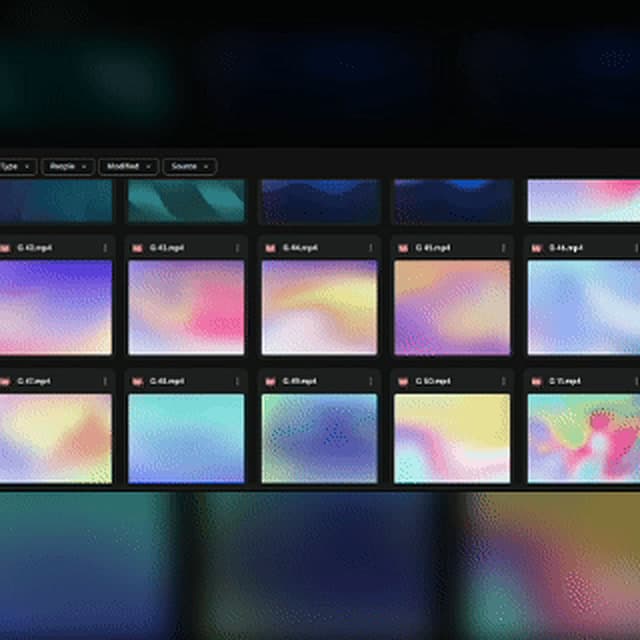
Task: Click the video file icon beside G 48.mp4
Action: pyautogui.click(x=138, y=382)
